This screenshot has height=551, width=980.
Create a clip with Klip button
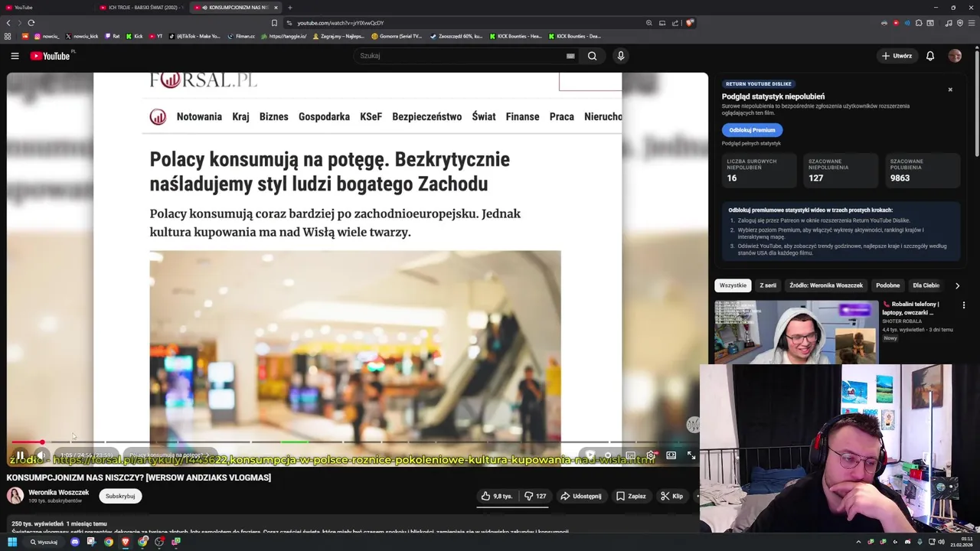coord(671,496)
